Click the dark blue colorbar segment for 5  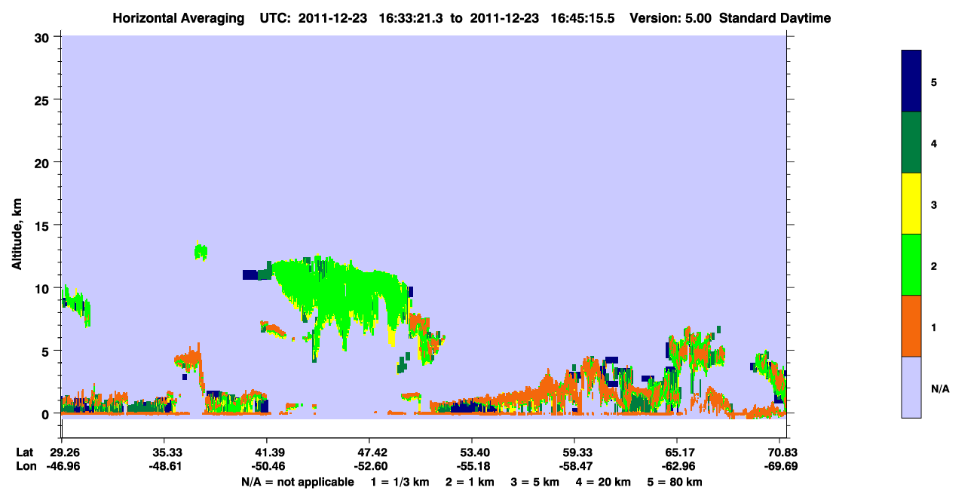[911, 81]
